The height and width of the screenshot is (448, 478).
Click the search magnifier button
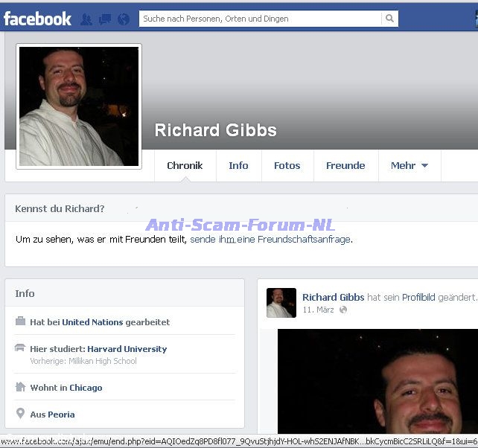(391, 19)
